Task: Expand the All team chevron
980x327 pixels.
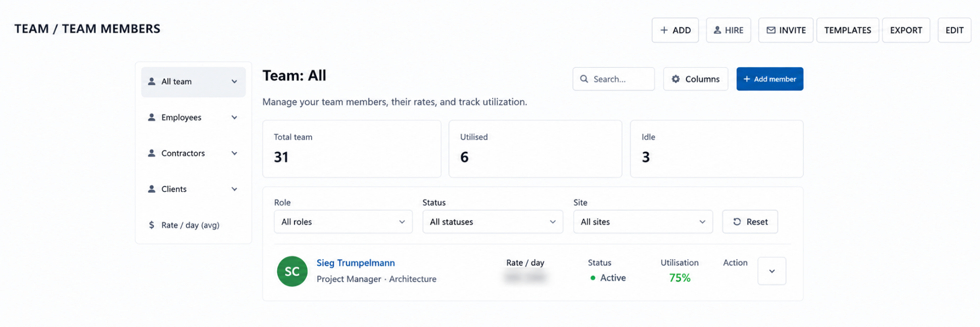Action: (234, 82)
